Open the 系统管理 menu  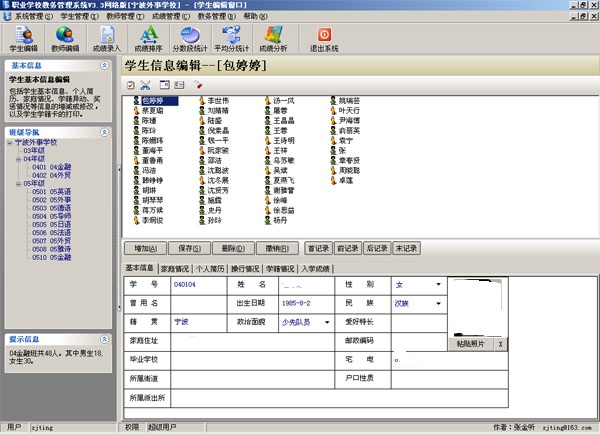(34, 16)
